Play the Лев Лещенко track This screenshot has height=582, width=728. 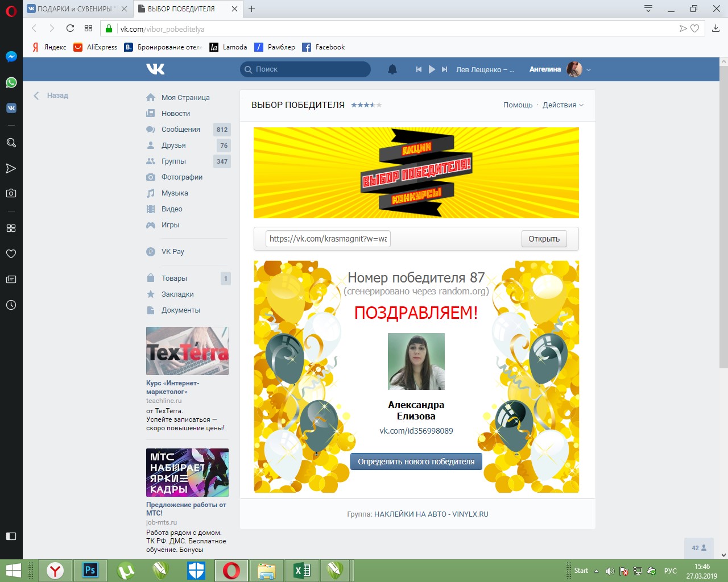tap(432, 69)
